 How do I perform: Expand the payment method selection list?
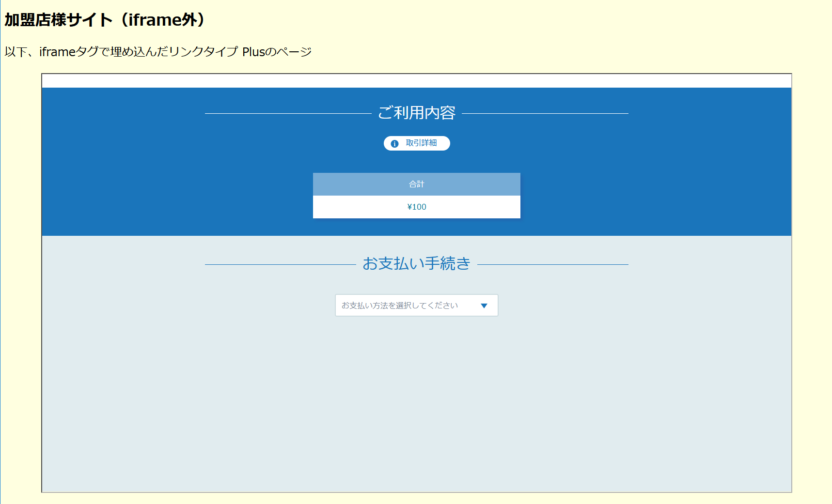[x=417, y=305]
